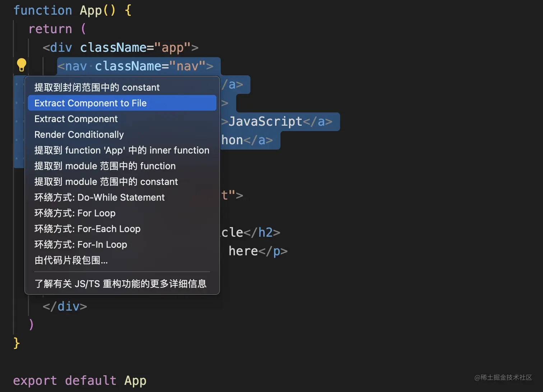Image resolution: width=543 pixels, height=392 pixels.
Task: Select 环绕方式: For-In Loop
Action: coord(122,244)
